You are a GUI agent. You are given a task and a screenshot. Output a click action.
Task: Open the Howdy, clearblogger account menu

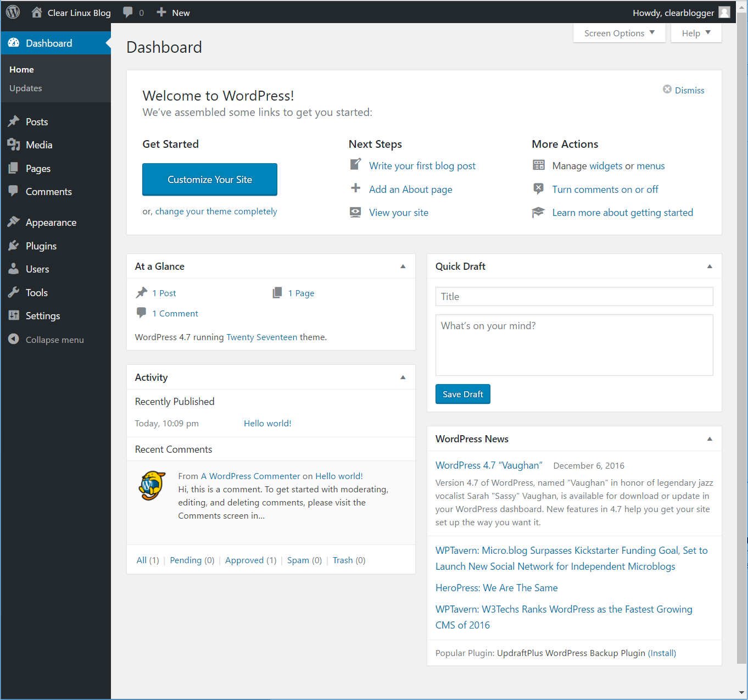tap(682, 13)
